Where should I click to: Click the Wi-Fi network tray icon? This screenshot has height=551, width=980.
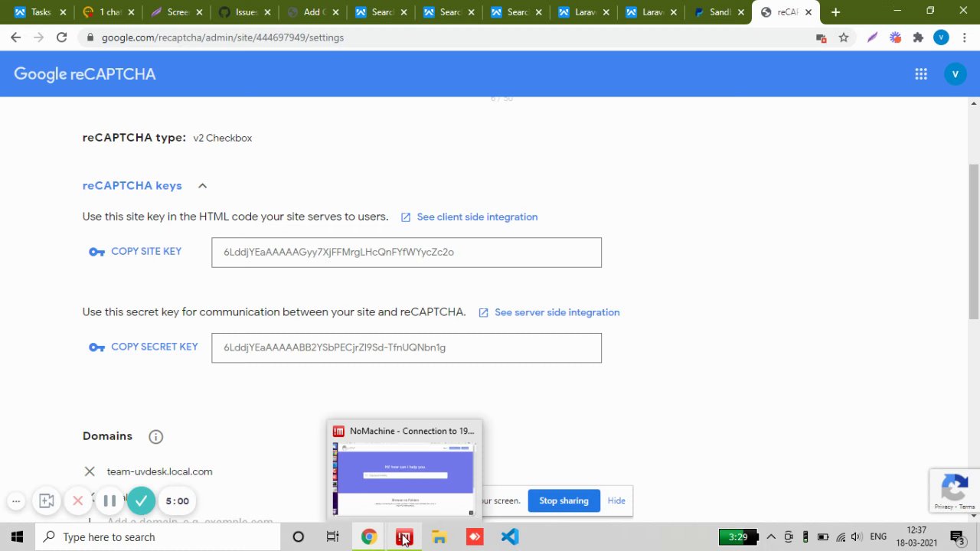[x=840, y=537]
